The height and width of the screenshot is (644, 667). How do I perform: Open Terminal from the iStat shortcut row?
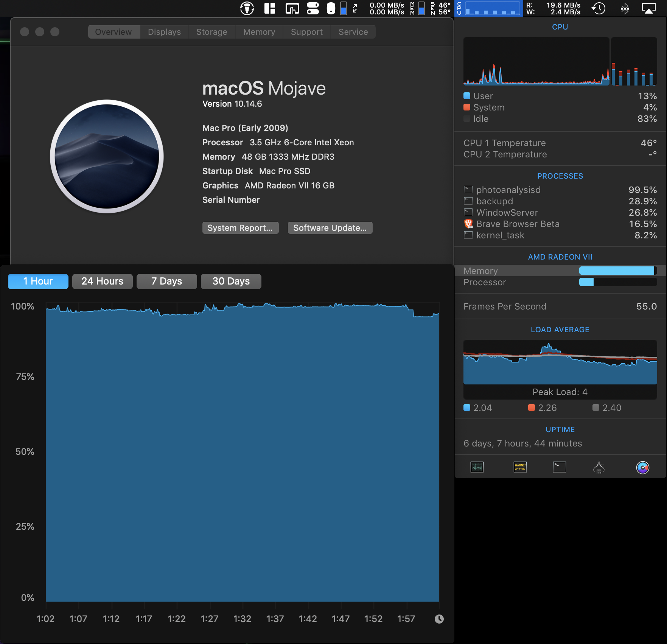(x=559, y=467)
